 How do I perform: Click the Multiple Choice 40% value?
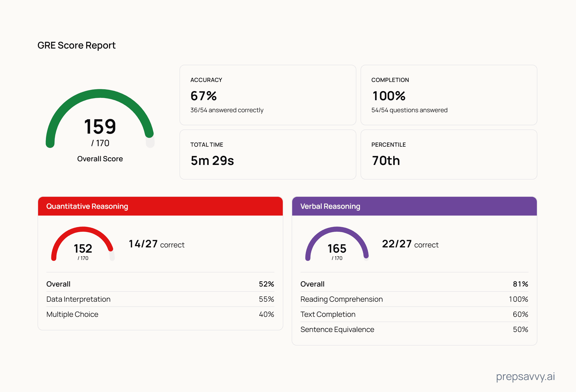[x=267, y=314]
